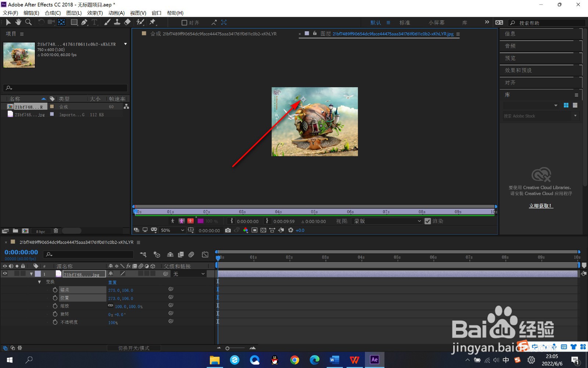The height and width of the screenshot is (368, 588).
Task: Expand the workspace overflow chevron
Action: click(x=487, y=22)
